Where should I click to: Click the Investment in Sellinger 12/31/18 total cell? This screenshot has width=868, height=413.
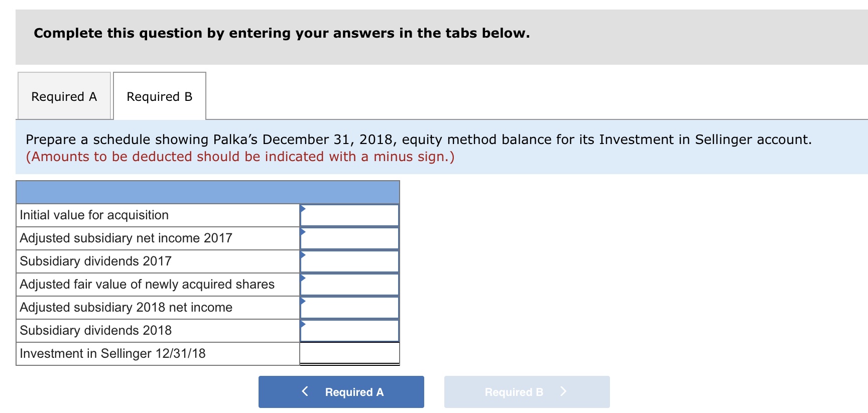pos(350,353)
